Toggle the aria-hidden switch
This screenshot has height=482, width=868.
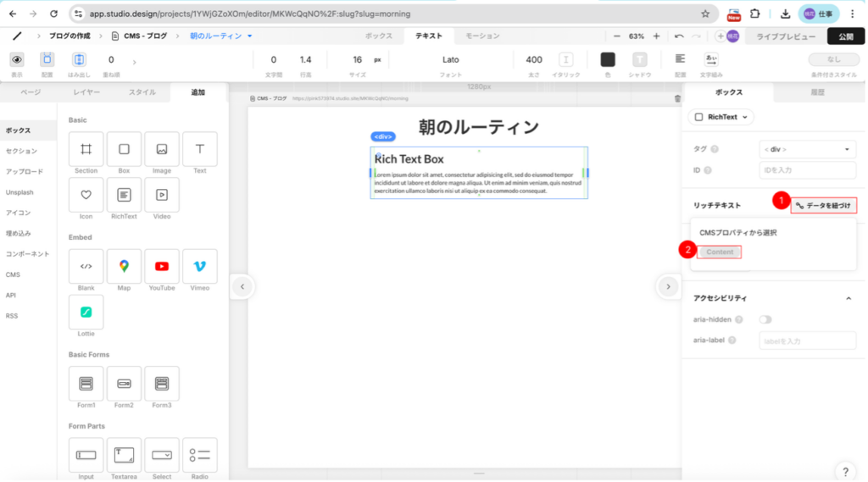[765, 319]
